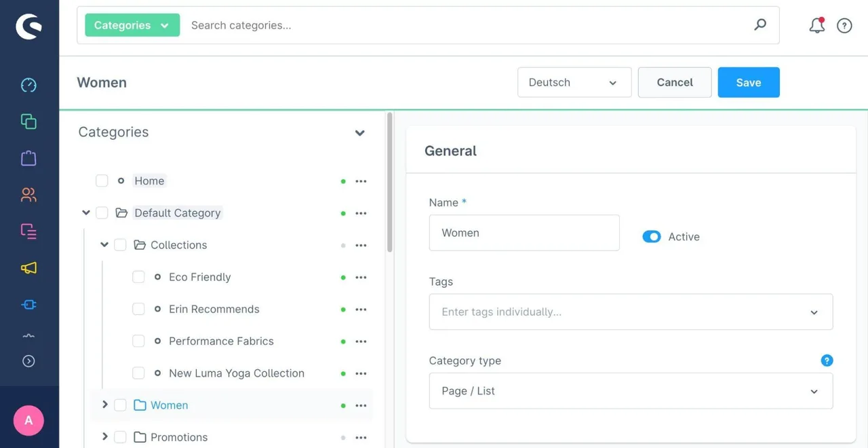Open the Customers icon in sidebar

[x=28, y=195]
